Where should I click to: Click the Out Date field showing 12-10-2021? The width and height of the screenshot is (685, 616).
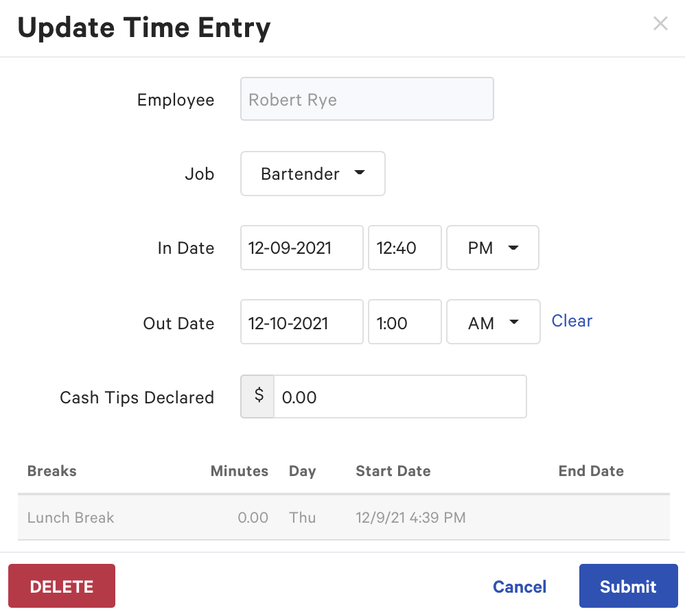tap(301, 322)
